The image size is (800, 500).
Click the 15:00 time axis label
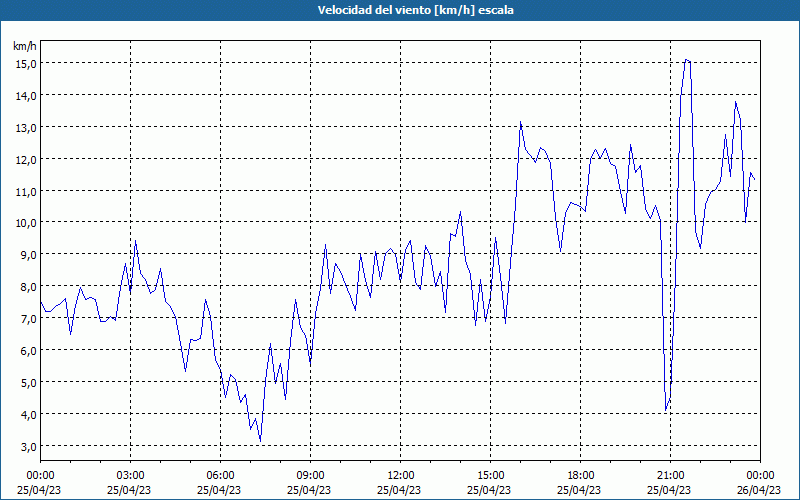pyautogui.click(x=490, y=476)
